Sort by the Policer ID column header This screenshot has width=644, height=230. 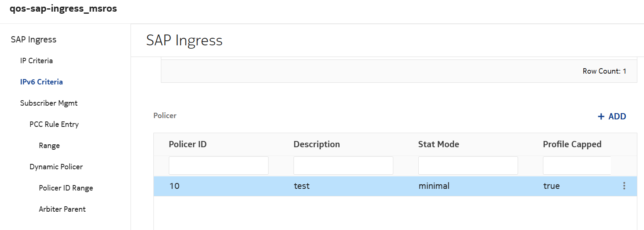point(188,144)
